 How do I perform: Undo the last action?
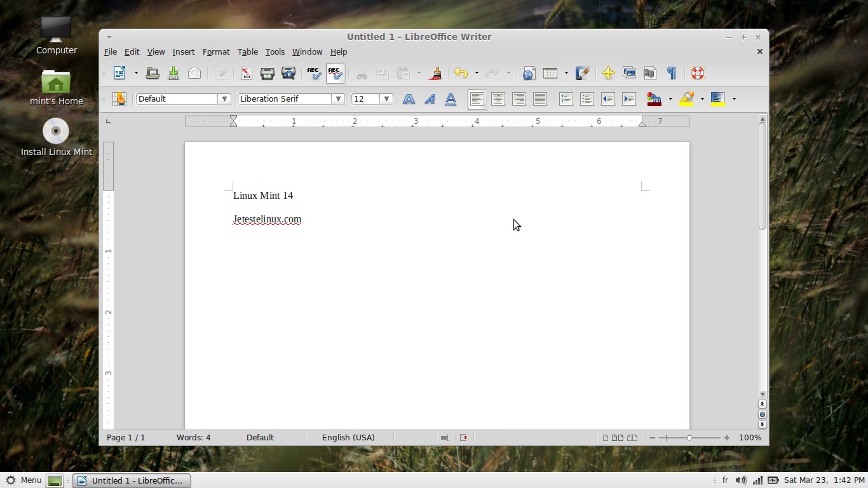pos(461,73)
